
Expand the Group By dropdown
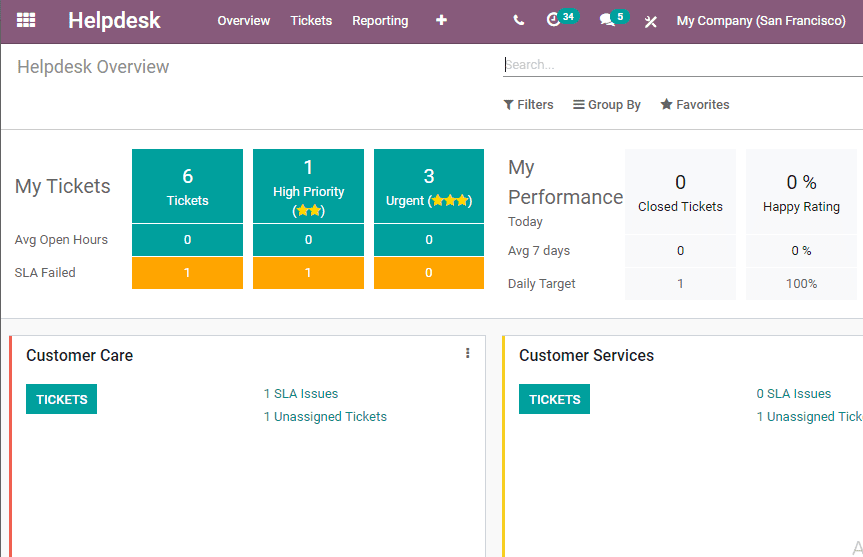click(x=607, y=105)
